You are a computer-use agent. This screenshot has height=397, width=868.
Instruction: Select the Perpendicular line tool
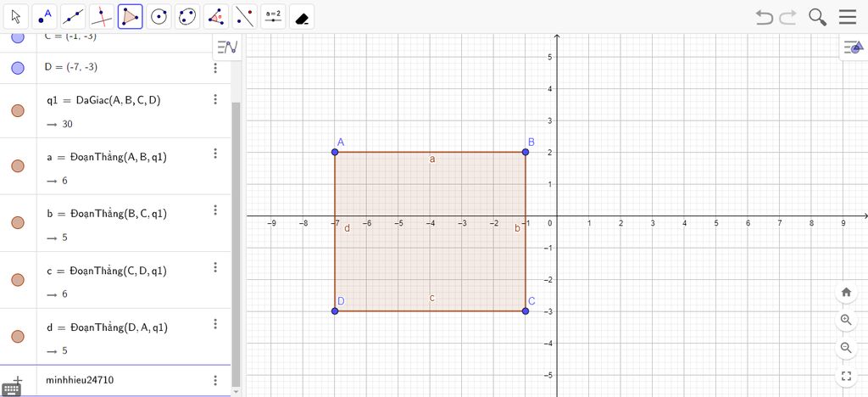tap(102, 17)
